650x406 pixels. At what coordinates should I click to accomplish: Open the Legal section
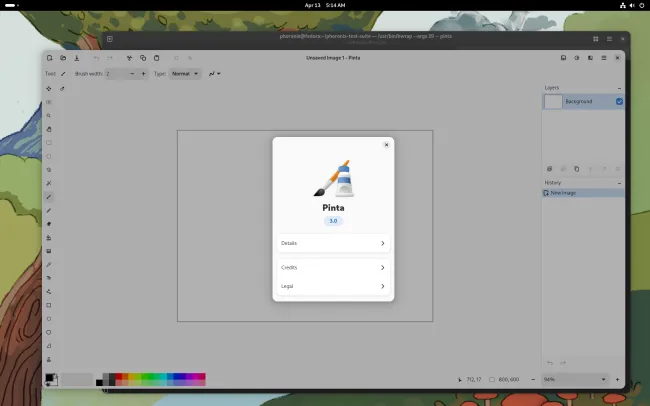333,286
